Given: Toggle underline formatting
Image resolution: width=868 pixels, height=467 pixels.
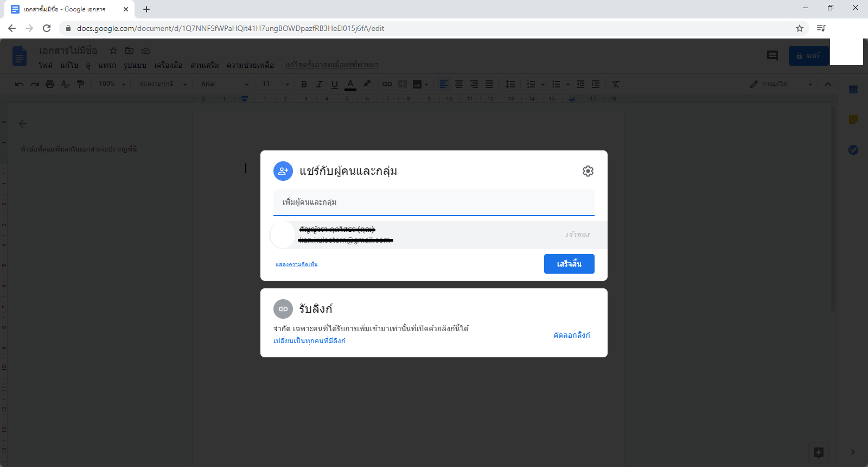Looking at the screenshot, I should [x=335, y=84].
